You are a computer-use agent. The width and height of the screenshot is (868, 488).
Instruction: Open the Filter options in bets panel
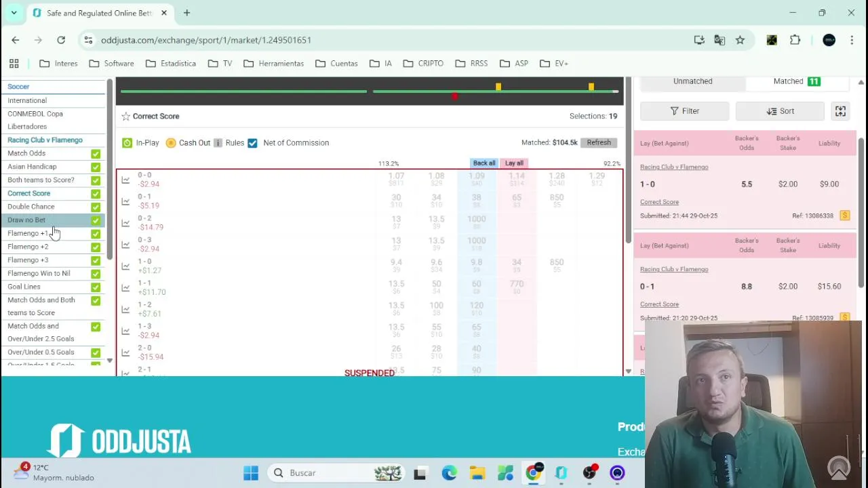tap(684, 111)
